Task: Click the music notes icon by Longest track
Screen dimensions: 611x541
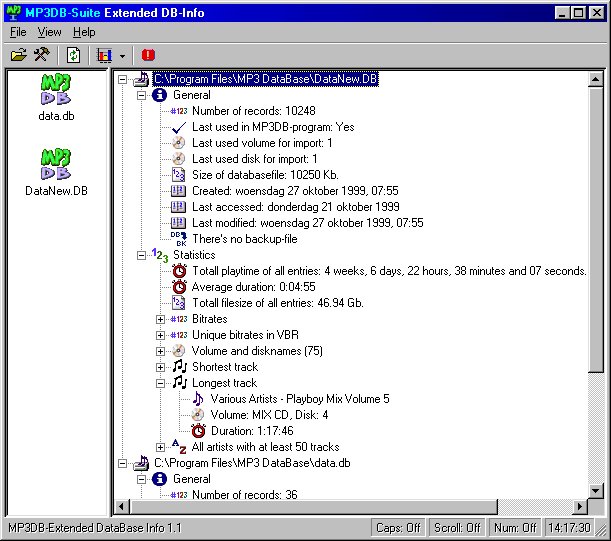Action: 180,383
